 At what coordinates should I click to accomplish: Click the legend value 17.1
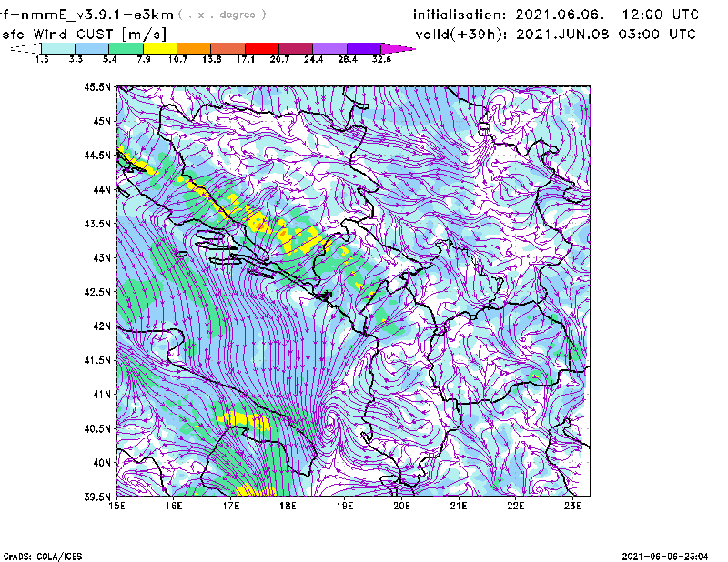(246, 59)
